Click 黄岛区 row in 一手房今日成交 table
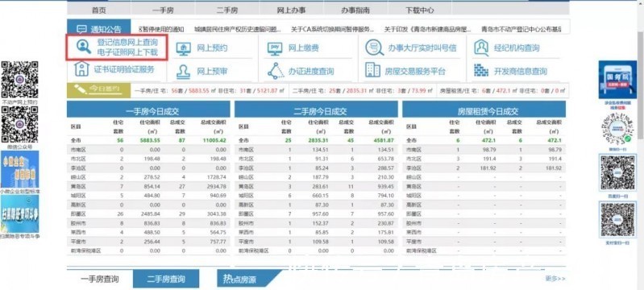644x290 pixels. pyautogui.click(x=148, y=187)
